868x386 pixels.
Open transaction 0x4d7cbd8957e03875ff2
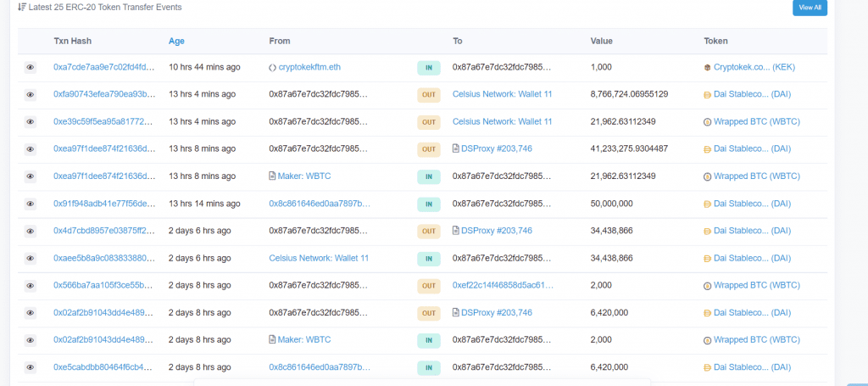tap(104, 231)
